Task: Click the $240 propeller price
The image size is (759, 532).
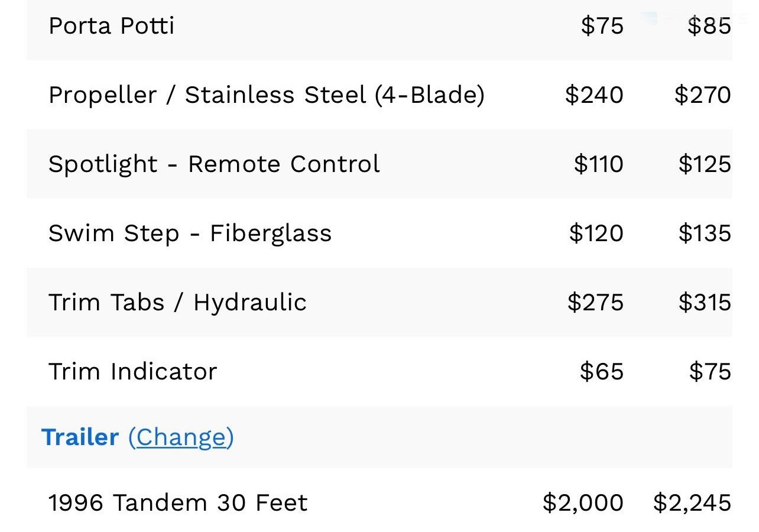Action: click(594, 95)
